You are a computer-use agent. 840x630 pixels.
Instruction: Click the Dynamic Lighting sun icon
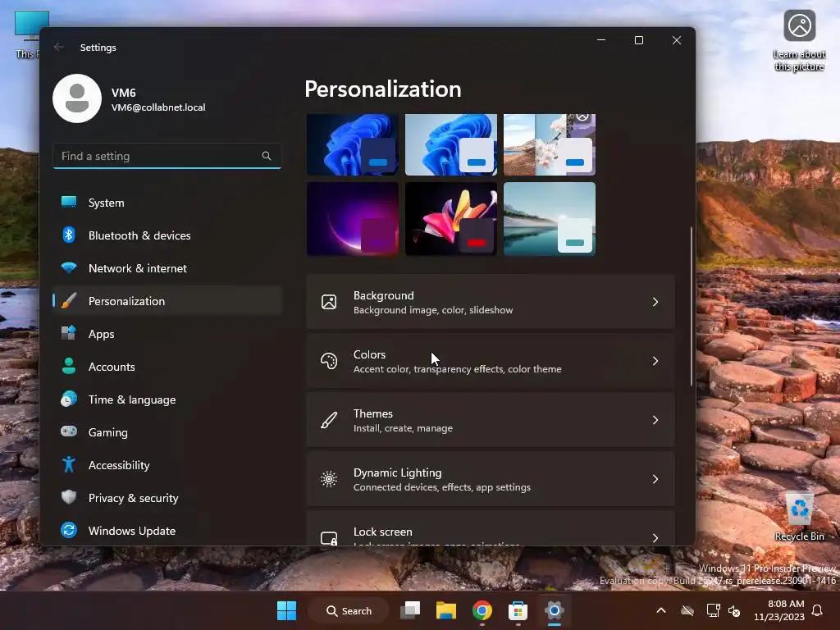pos(329,479)
